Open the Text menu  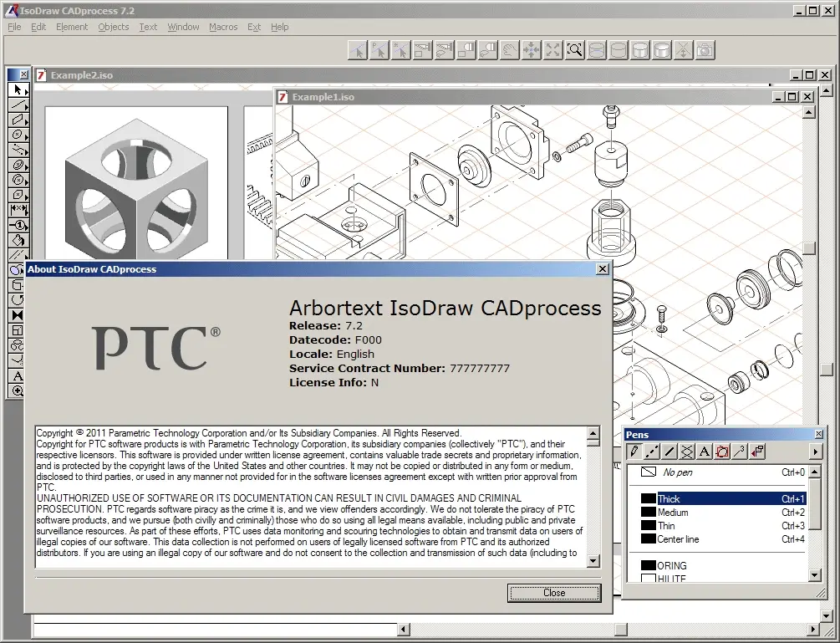(149, 27)
